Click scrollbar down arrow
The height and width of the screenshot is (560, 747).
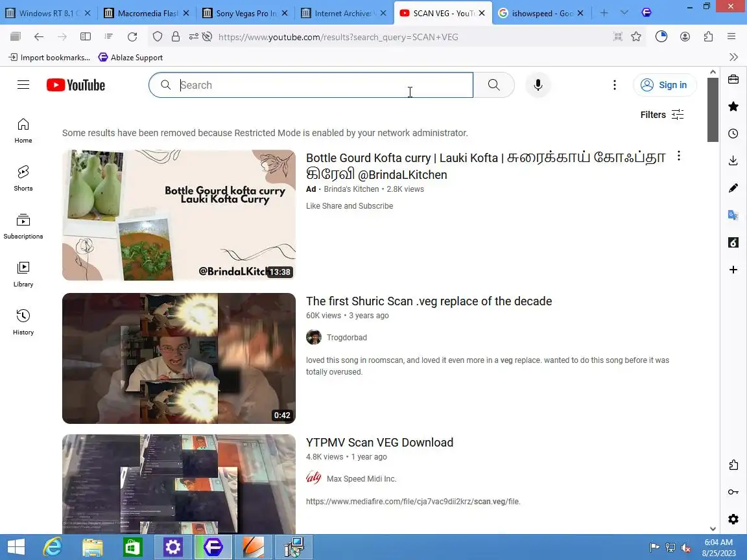coord(713,529)
